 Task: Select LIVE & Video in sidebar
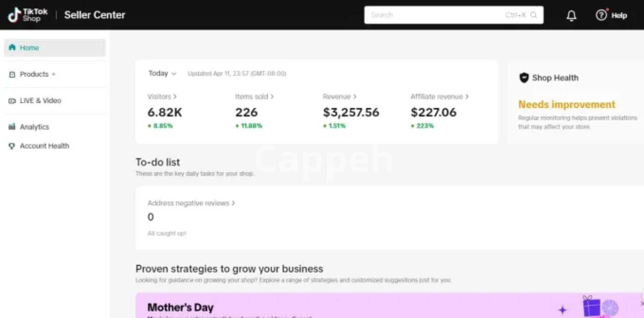pos(40,101)
